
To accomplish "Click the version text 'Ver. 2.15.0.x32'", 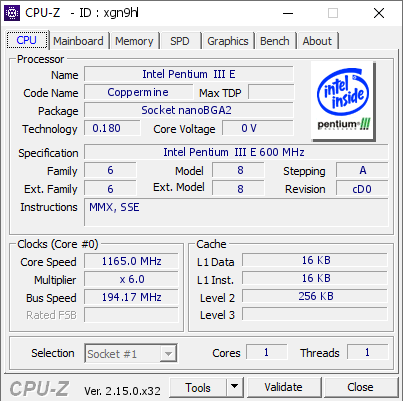I will 122,390.
